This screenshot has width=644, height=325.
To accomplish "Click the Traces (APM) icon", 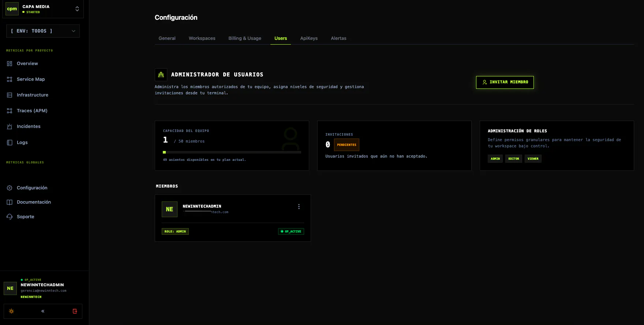I will 10,111.
